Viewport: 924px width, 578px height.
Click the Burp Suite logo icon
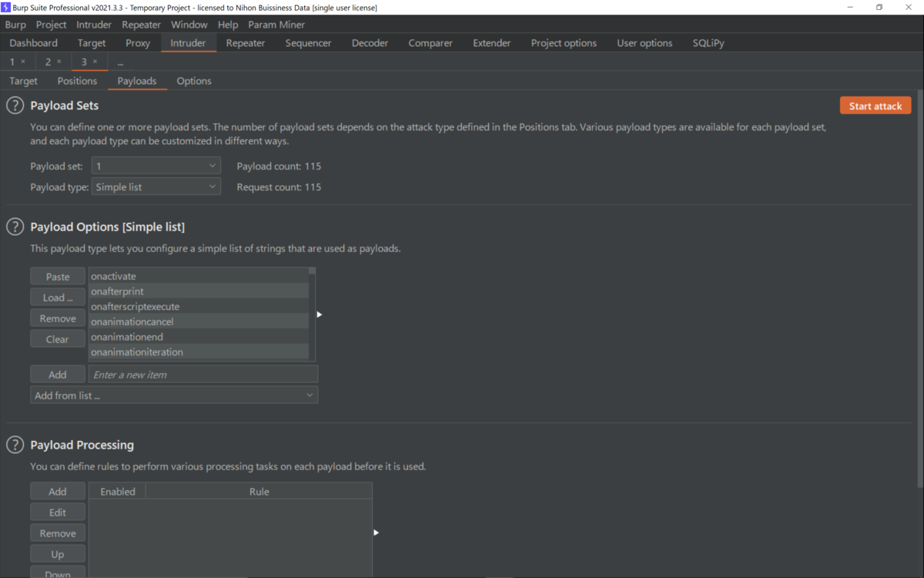6,7
